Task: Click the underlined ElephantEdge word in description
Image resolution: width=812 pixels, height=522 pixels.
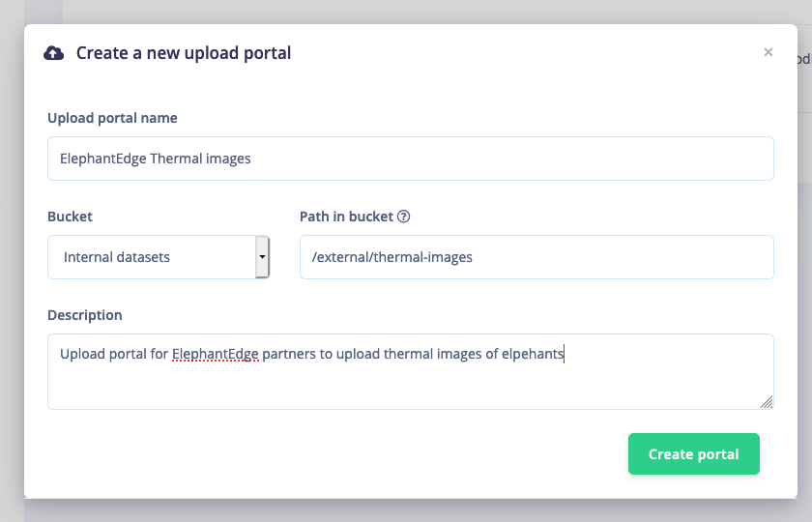Action: [x=215, y=354]
